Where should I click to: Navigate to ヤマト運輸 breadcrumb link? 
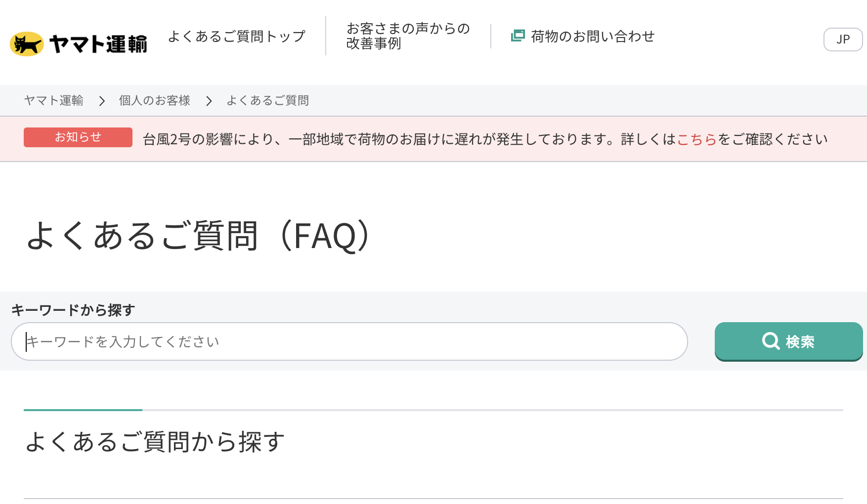pyautogui.click(x=54, y=101)
